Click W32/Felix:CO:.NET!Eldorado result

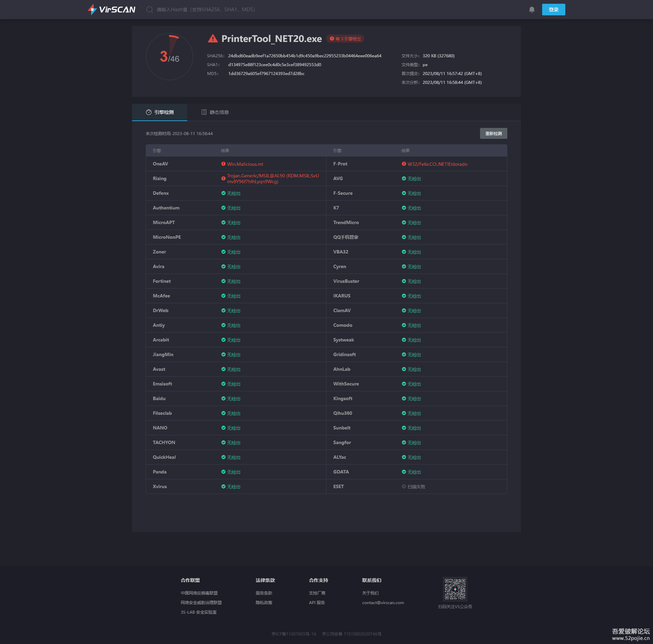437,164
